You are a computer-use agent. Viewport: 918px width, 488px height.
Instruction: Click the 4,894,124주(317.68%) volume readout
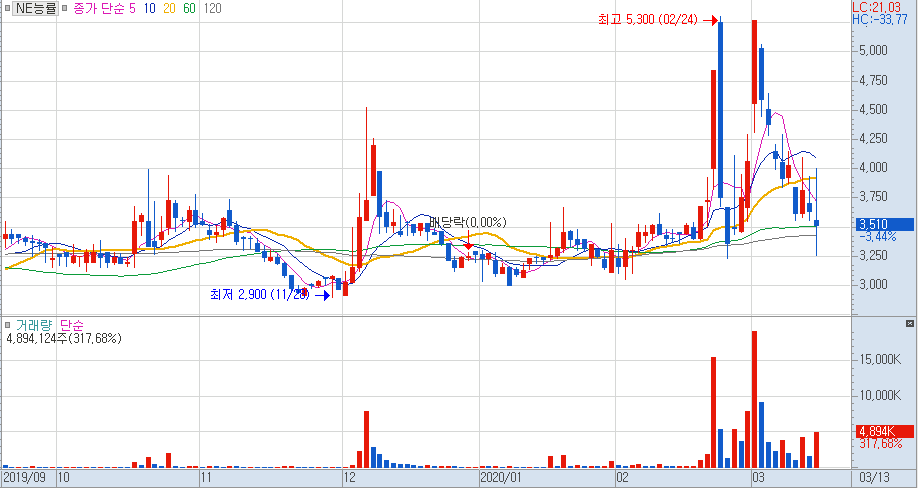pyautogui.click(x=64, y=338)
